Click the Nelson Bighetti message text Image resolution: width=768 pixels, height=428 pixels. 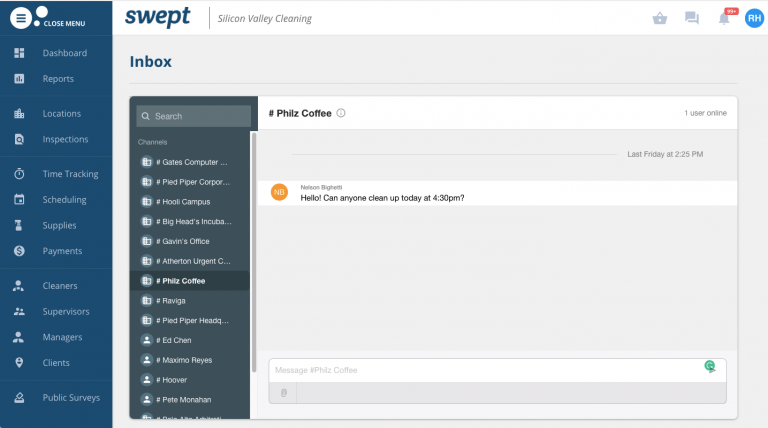(383, 198)
